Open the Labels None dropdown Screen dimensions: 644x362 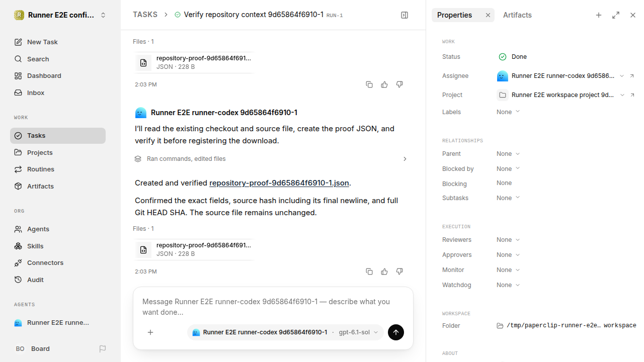(x=508, y=112)
